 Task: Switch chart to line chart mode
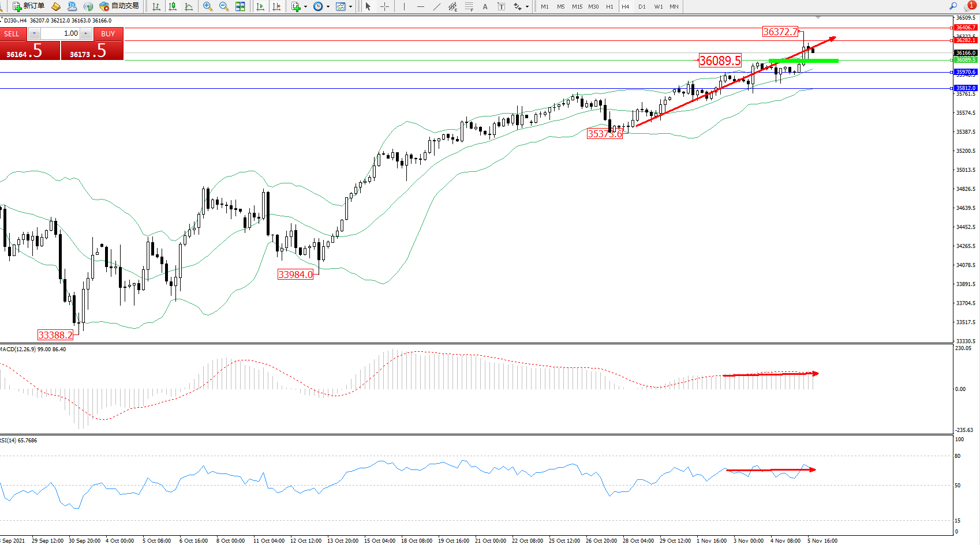(x=189, y=6)
